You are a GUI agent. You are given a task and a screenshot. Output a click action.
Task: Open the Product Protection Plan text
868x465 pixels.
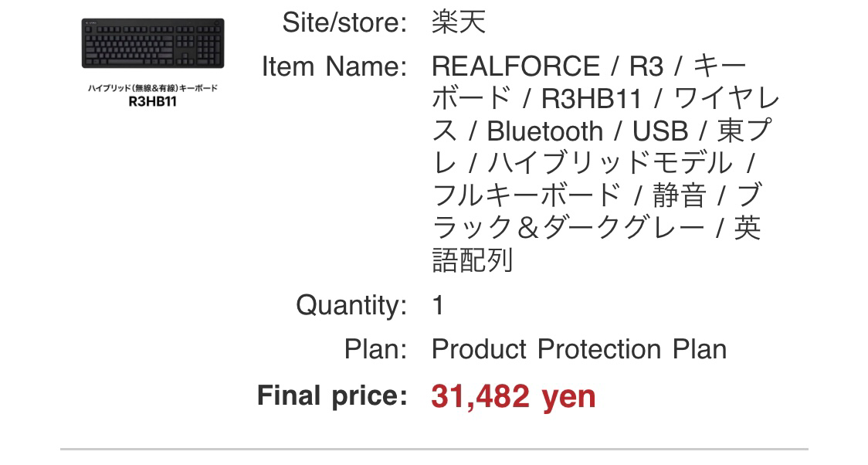tap(579, 349)
